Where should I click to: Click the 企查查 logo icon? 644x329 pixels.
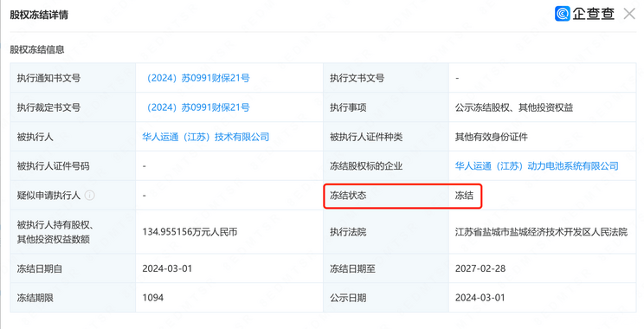tap(563, 14)
